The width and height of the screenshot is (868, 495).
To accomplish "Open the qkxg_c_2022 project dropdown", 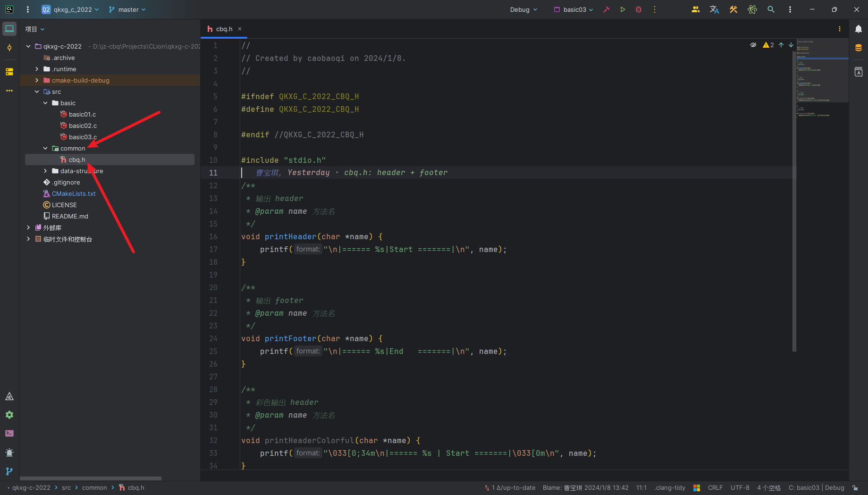I will [x=70, y=9].
